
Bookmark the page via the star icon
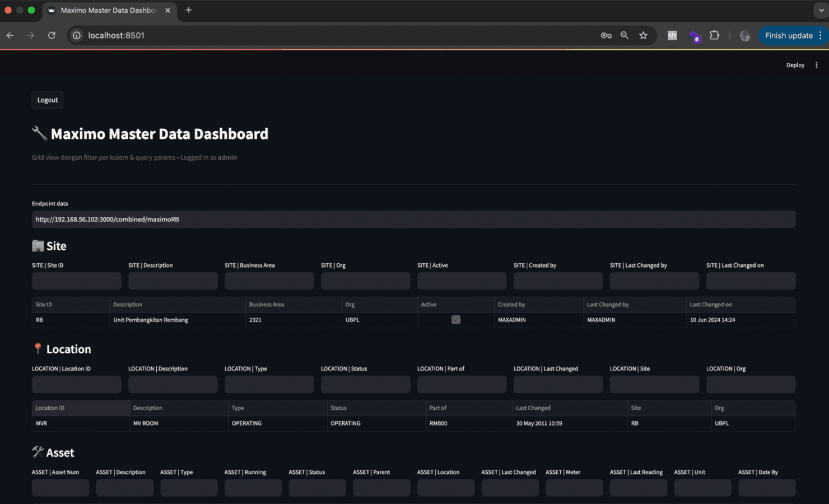point(643,35)
